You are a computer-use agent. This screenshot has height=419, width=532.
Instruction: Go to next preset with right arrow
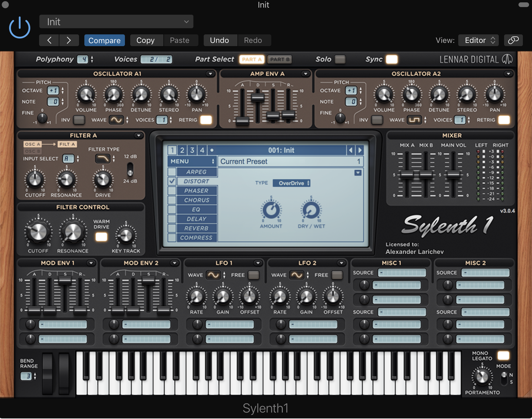click(x=69, y=40)
